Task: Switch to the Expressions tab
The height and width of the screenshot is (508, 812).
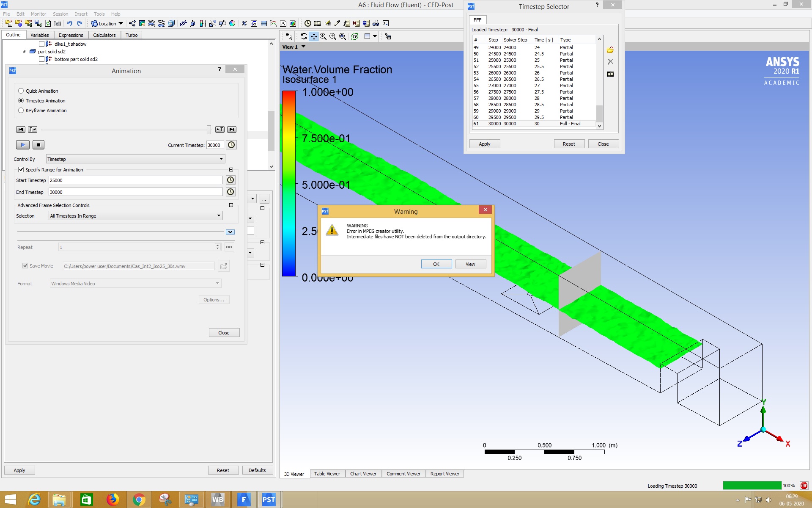Action: click(71, 35)
